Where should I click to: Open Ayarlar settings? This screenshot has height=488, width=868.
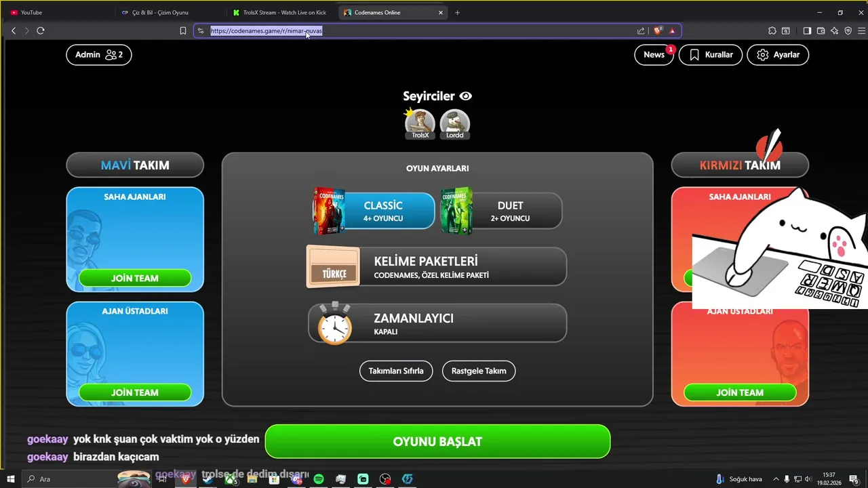click(778, 55)
